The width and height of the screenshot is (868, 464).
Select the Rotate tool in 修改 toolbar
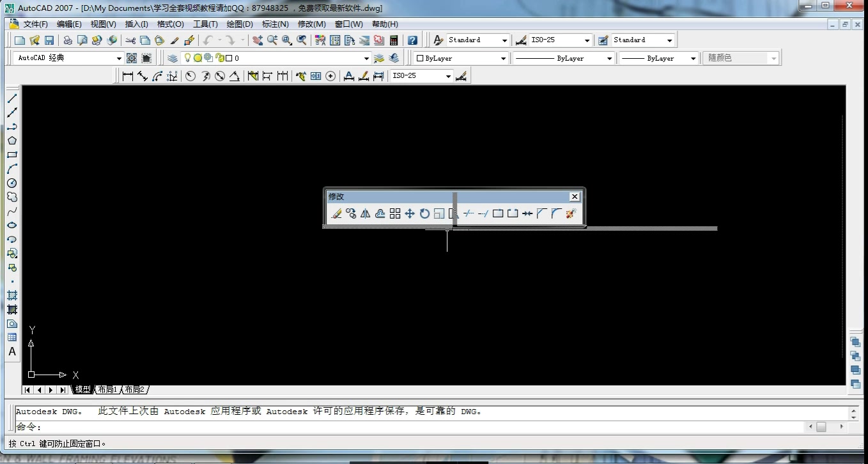424,214
